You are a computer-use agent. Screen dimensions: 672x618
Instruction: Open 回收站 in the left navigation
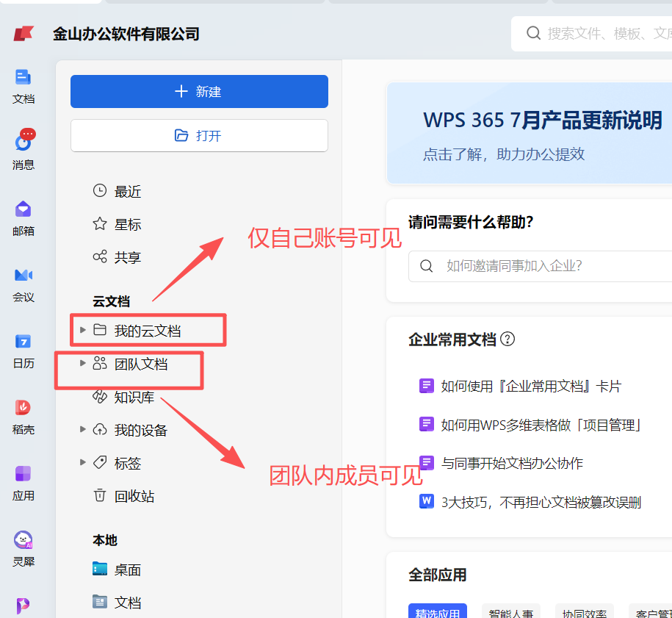134,496
